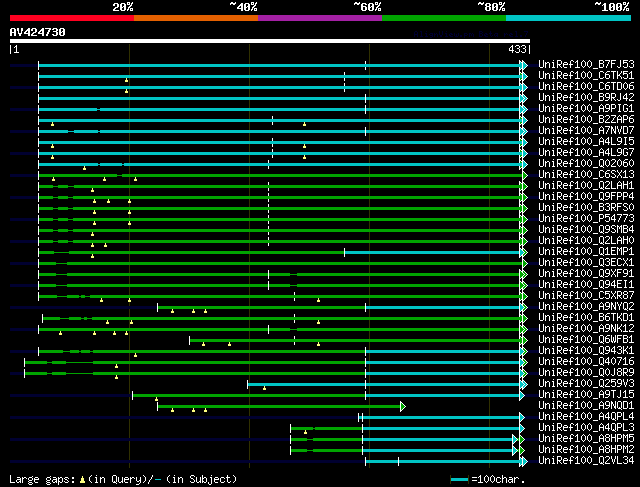Select the UniRef100_Q9XF91 label

(586, 274)
